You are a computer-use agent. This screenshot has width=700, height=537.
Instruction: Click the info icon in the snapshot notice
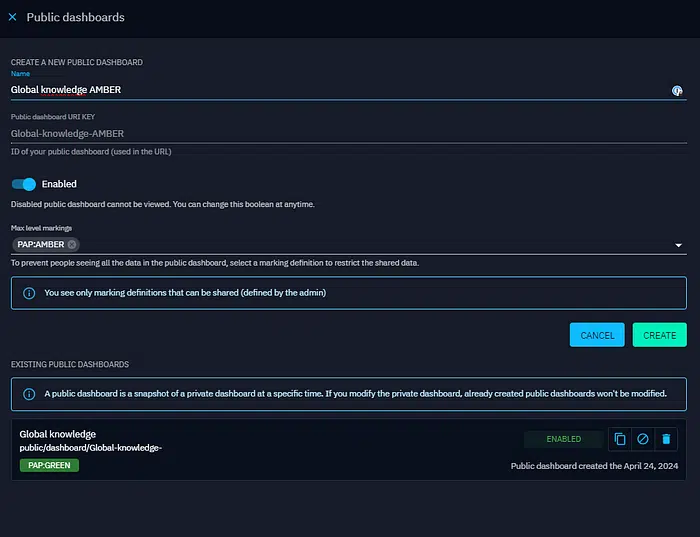[29, 394]
